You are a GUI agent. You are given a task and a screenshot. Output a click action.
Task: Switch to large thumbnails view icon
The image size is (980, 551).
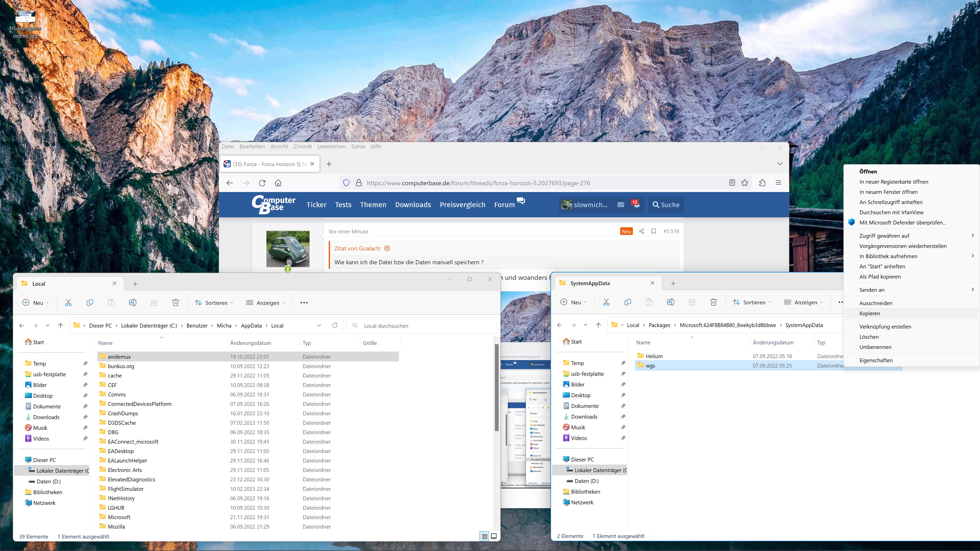coord(494,536)
